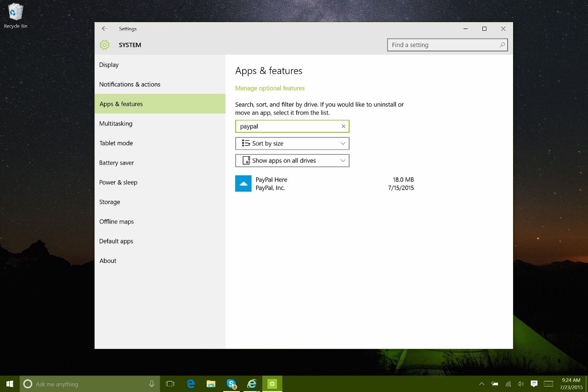Launch Microsoft Edge from taskbar
Screen dimensions: 588x392
(x=190, y=384)
